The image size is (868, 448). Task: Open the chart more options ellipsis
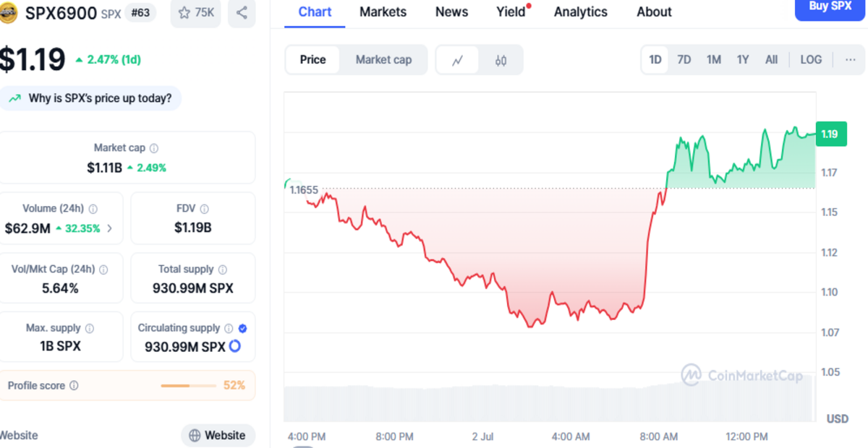pyautogui.click(x=850, y=60)
